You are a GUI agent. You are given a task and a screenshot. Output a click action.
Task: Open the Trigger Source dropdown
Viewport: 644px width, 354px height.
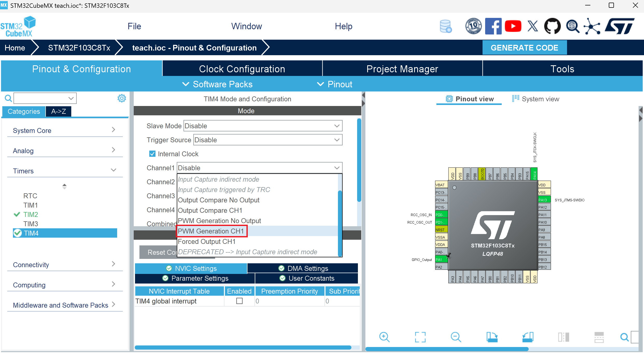268,140
